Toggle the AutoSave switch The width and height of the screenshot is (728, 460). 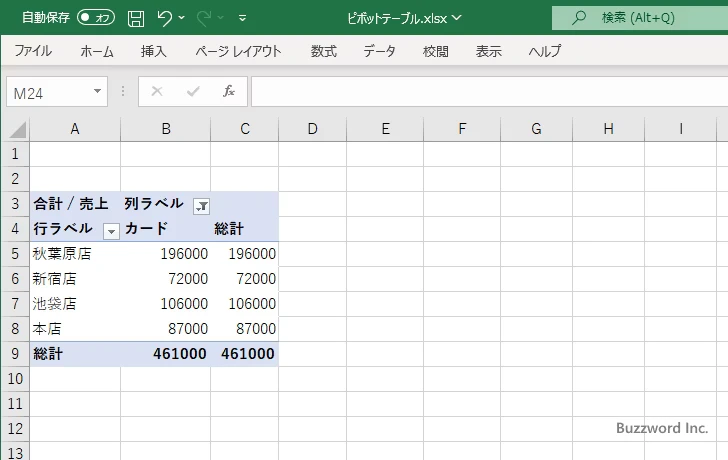pos(95,18)
